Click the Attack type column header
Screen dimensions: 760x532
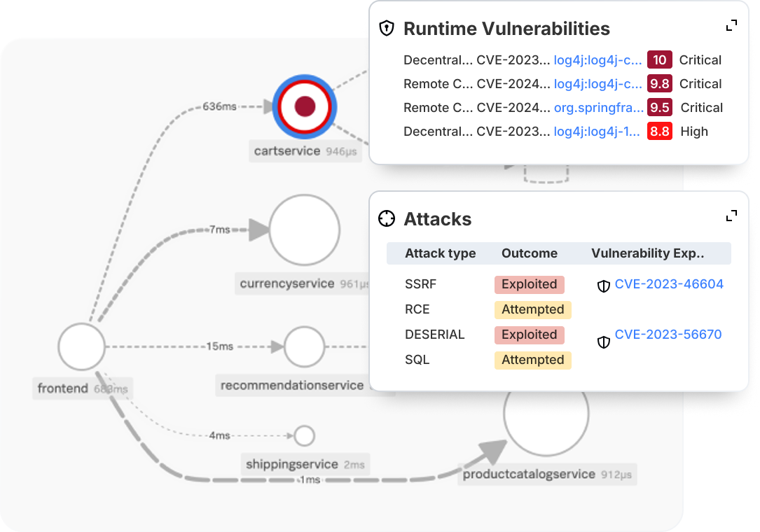tap(440, 253)
